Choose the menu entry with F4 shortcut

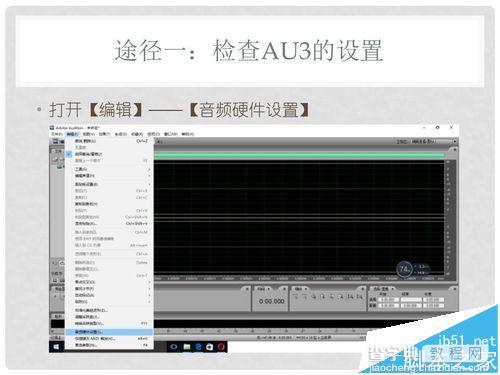[109, 345]
